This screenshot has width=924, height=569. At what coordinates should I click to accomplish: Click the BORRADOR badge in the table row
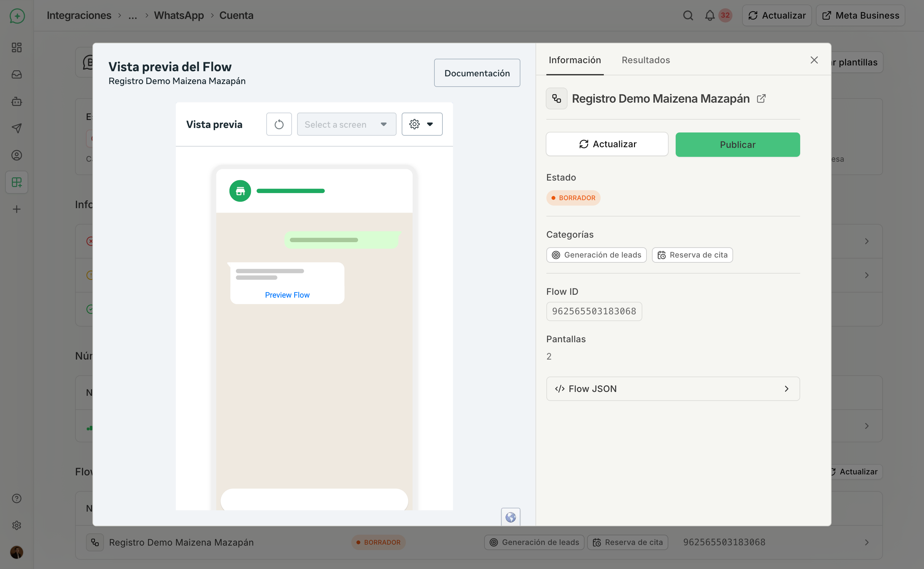(378, 542)
